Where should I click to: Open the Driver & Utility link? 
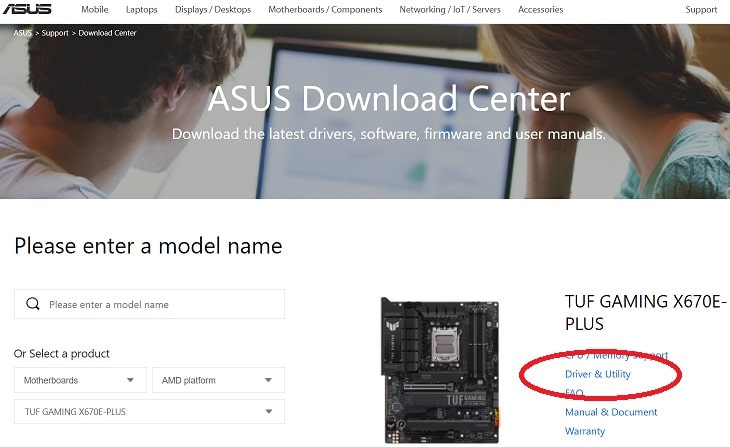tap(597, 374)
